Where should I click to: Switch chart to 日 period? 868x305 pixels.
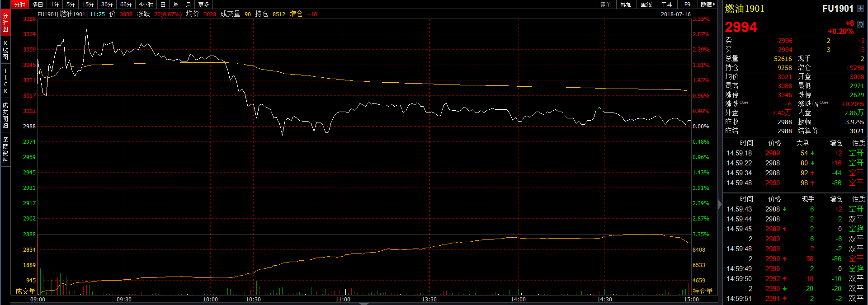tap(163, 5)
